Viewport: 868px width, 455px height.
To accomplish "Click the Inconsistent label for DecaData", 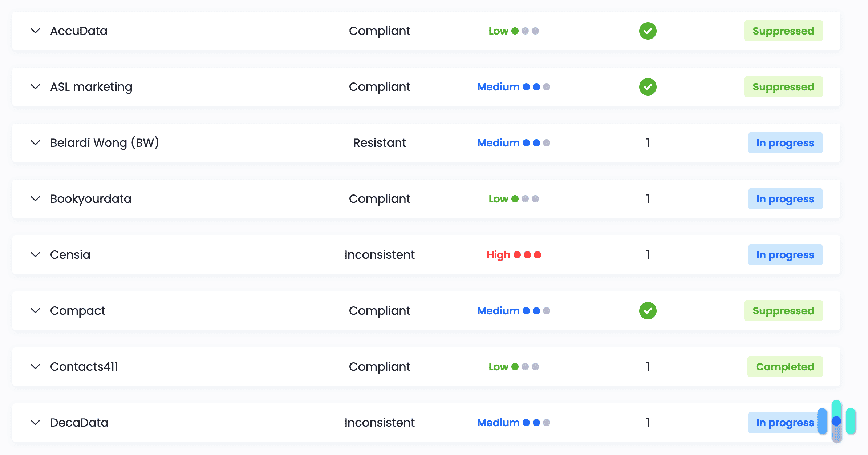I will point(380,423).
